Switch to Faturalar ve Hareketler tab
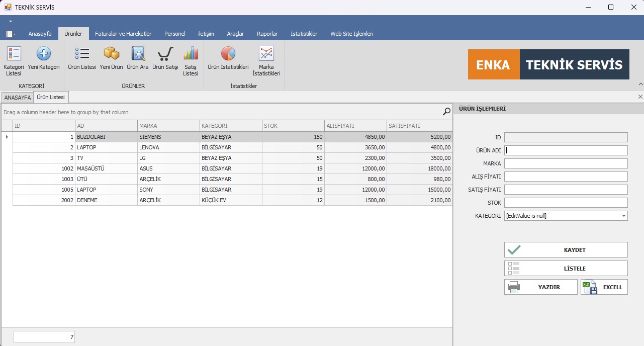The height and width of the screenshot is (346, 644). point(123,34)
